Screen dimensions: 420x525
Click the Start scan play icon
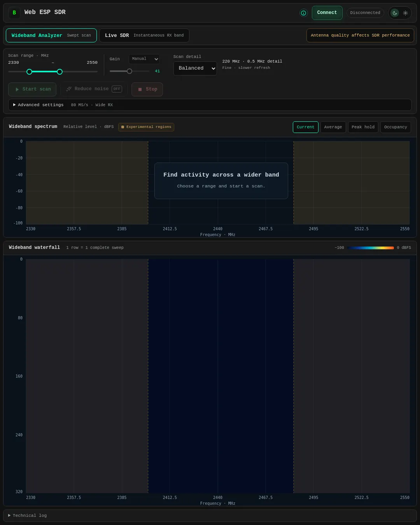tap(17, 89)
